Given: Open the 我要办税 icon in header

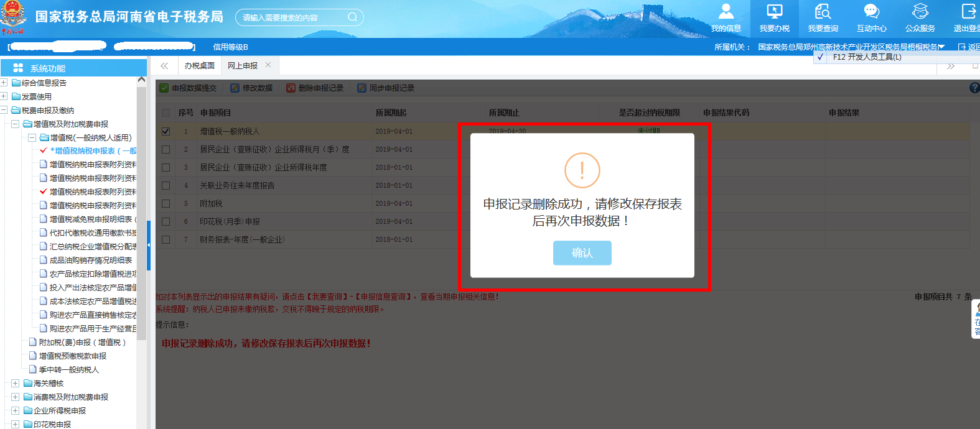Looking at the screenshot, I should pyautogui.click(x=774, y=12).
